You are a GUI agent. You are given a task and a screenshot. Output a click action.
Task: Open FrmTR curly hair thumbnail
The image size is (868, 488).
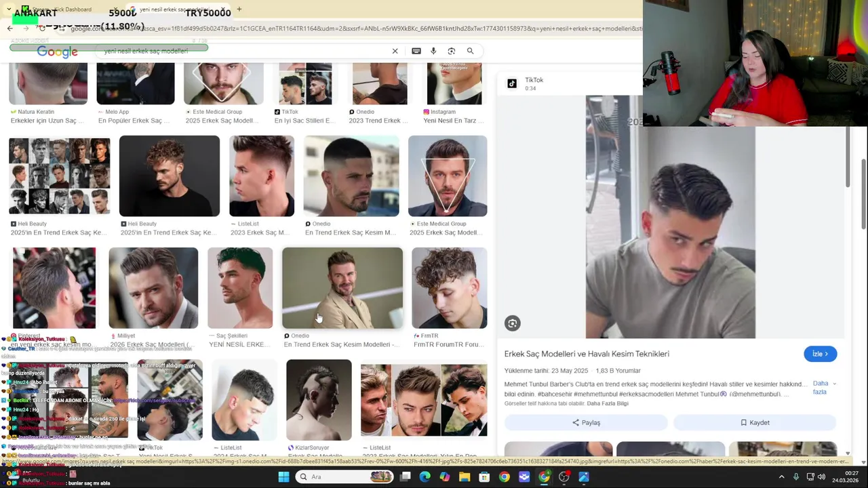tap(449, 288)
